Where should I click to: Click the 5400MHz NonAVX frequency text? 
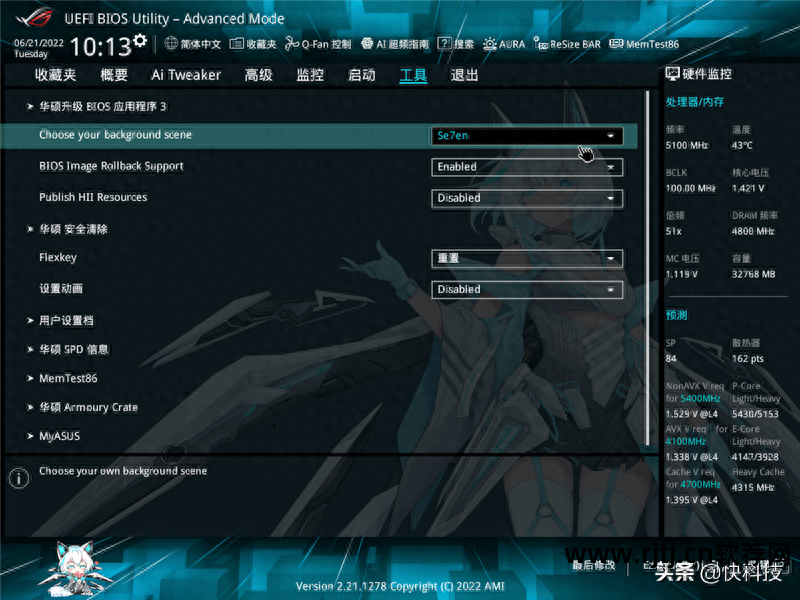click(x=700, y=398)
